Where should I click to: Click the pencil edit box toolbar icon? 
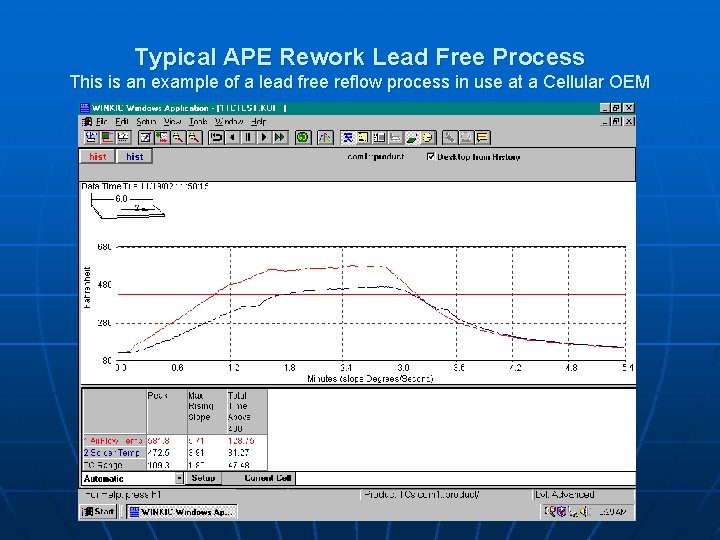point(146,137)
